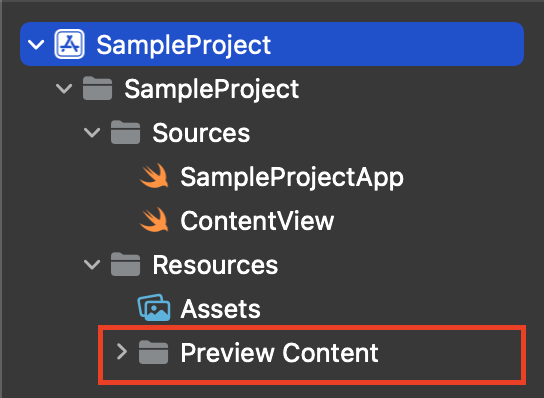Click the Assets catalog image icon
The height and width of the screenshot is (398, 544).
(x=154, y=308)
